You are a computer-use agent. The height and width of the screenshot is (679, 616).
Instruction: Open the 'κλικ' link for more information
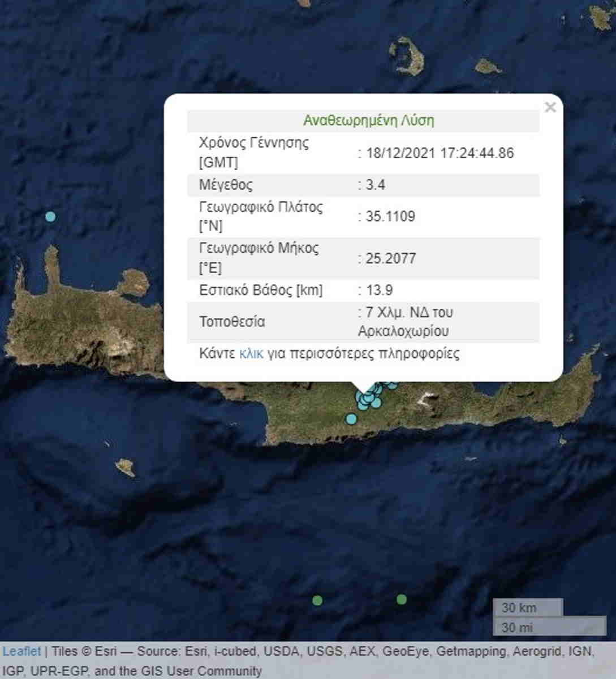(x=251, y=354)
